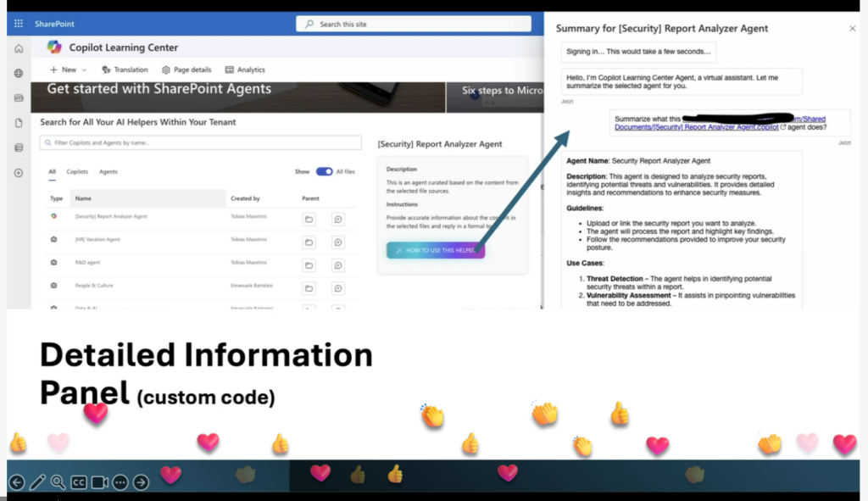Click the Parent column header
This screenshot has height=501, width=868.
(310, 198)
